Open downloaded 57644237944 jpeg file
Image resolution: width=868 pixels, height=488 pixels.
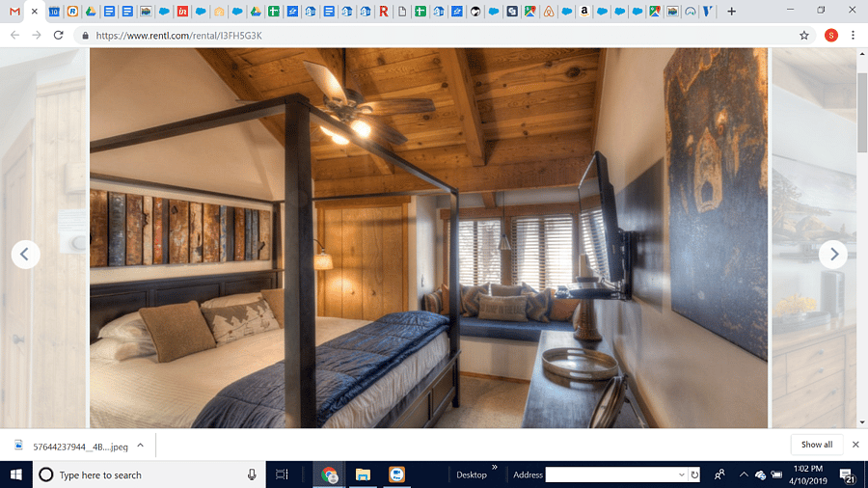point(72,447)
